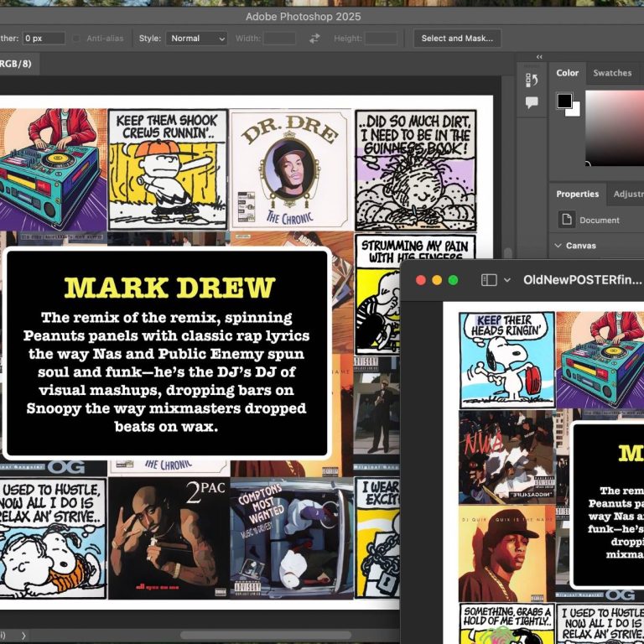
Task: Collapse the Canvas section in Properties
Action: click(x=558, y=246)
